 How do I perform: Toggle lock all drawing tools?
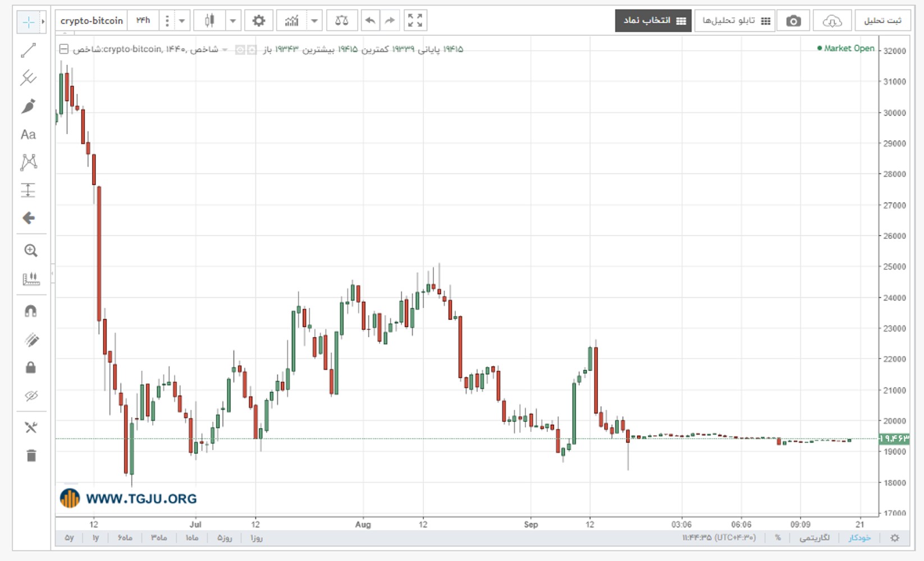(31, 367)
